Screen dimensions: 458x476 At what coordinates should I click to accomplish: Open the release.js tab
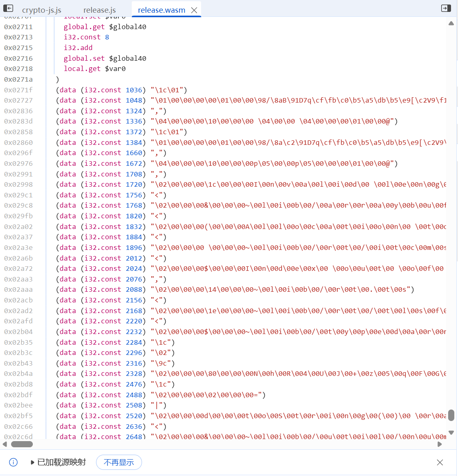99,10
